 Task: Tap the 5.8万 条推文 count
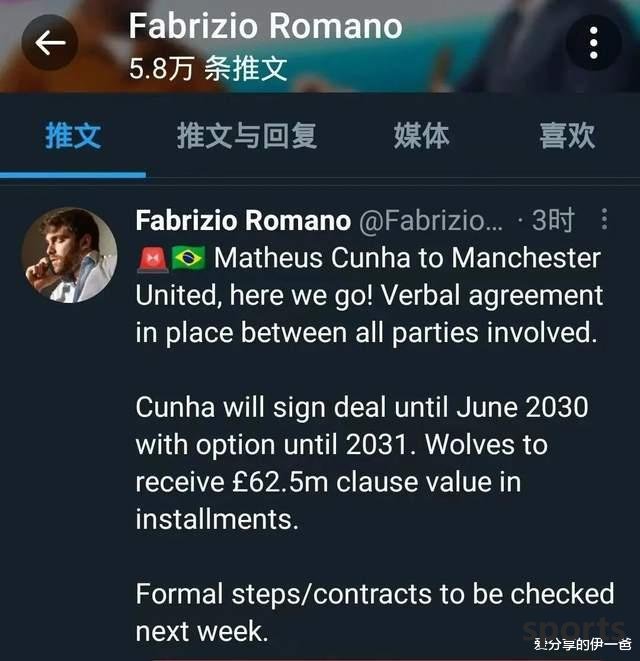pyautogui.click(x=208, y=68)
